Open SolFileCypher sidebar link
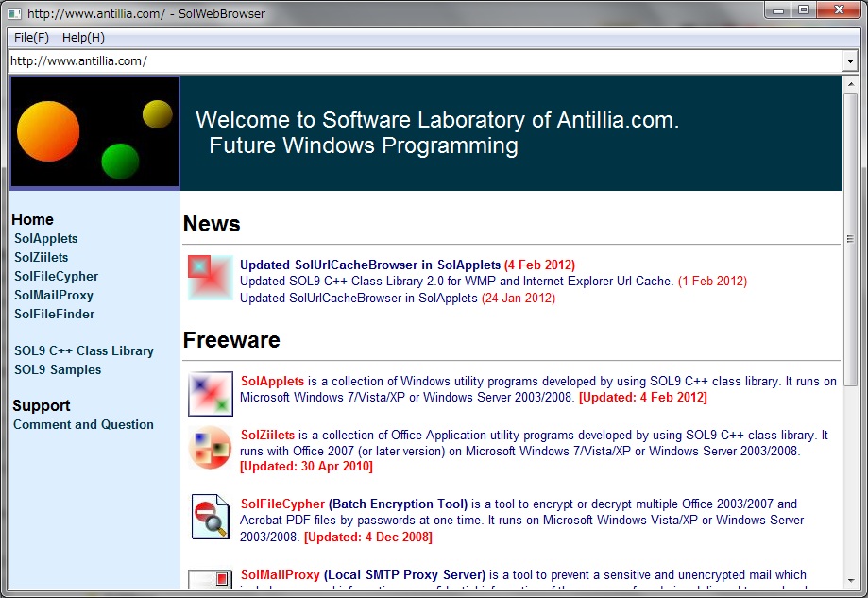 pos(57,276)
